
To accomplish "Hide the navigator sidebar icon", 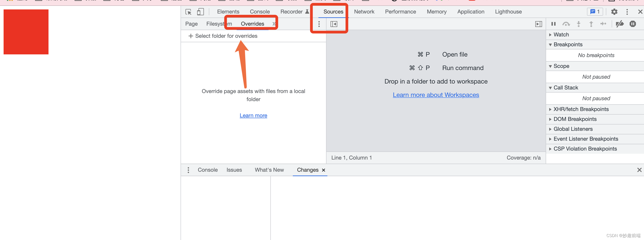I will click(334, 24).
